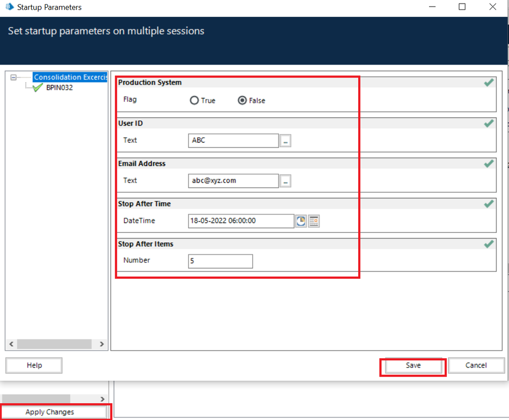Select the True radio button for Flag
509x420 pixels.
(x=194, y=100)
